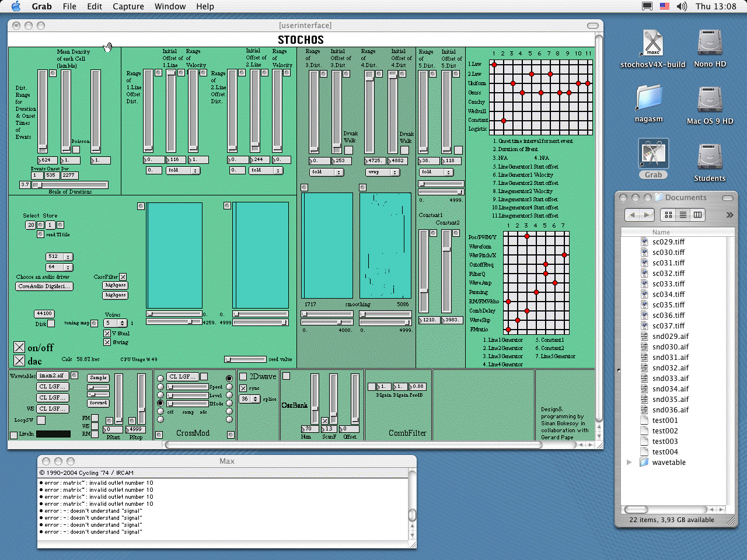Open the splice 36 dropdown
The width and height of the screenshot is (747, 560).
[x=250, y=399]
